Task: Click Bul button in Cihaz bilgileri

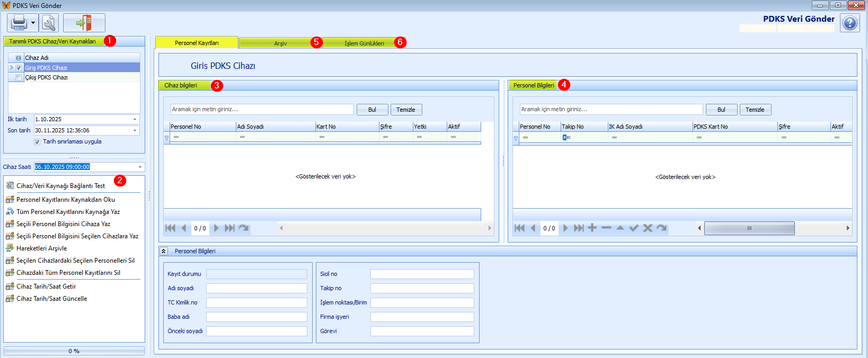Action: [x=372, y=110]
